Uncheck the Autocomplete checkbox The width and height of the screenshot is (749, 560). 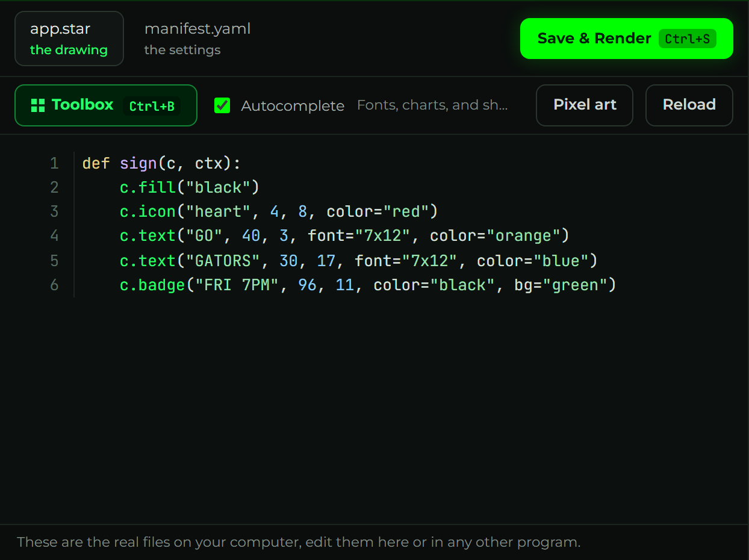[x=222, y=105]
